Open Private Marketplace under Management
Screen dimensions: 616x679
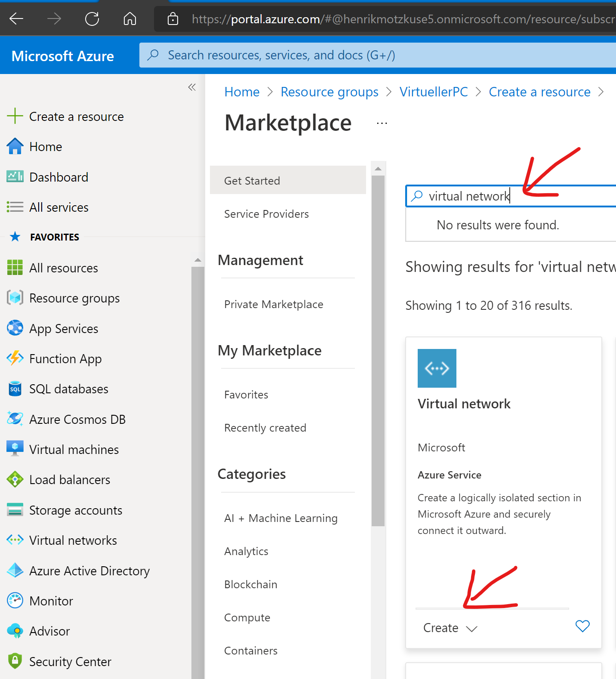[274, 305]
